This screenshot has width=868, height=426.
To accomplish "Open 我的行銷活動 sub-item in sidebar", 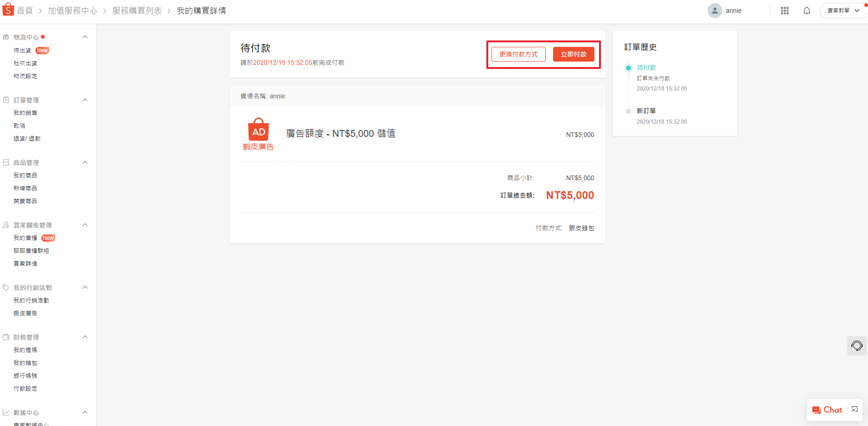I will (31, 301).
